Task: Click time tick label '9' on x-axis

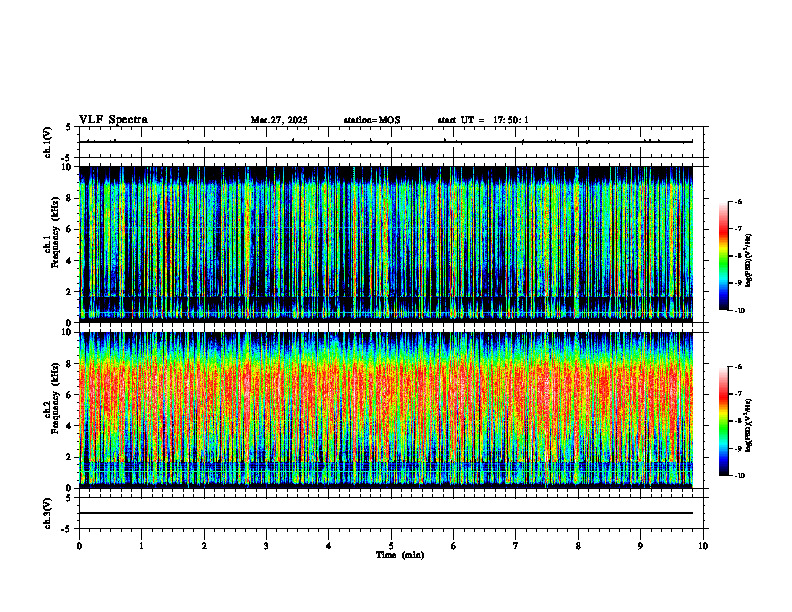Action: click(x=640, y=546)
